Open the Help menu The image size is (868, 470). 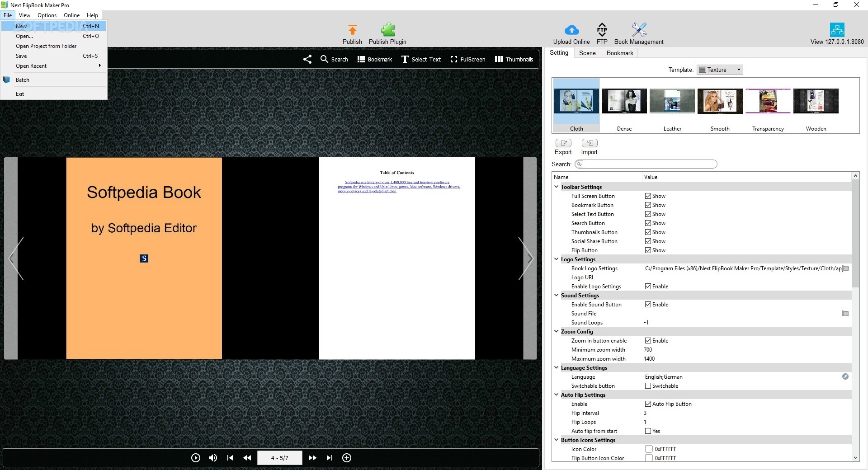(92, 15)
